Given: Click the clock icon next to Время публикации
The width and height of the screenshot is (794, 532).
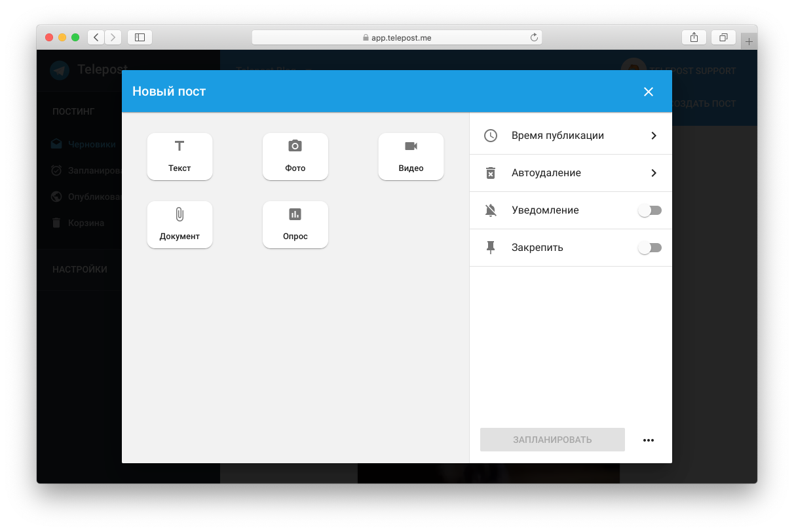Looking at the screenshot, I should (x=491, y=135).
